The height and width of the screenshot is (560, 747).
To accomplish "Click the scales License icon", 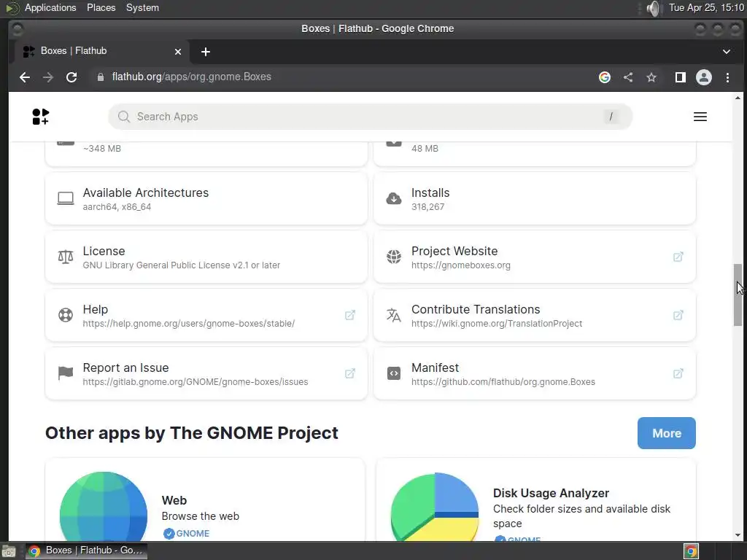I will click(66, 257).
